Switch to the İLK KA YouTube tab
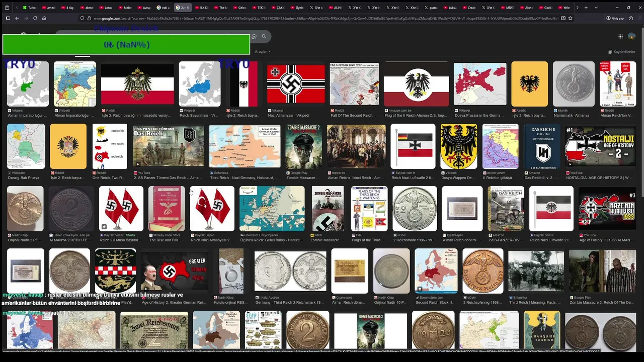 coord(201,8)
